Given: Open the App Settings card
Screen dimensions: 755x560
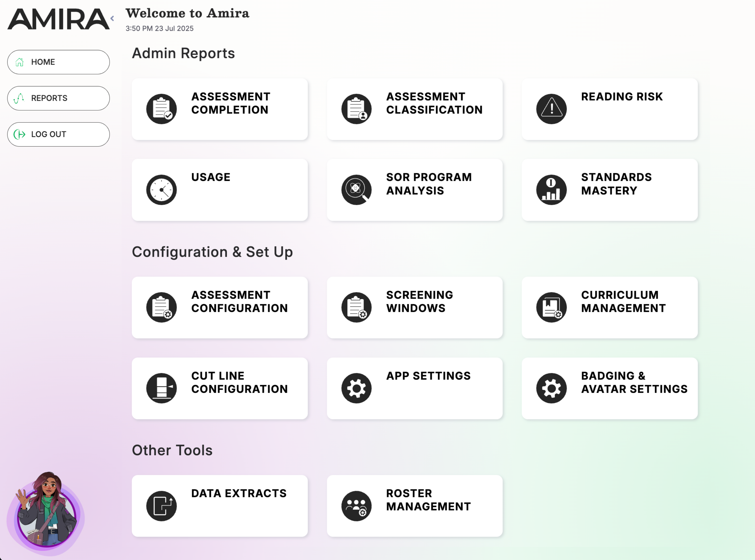Looking at the screenshot, I should pyautogui.click(x=414, y=388).
